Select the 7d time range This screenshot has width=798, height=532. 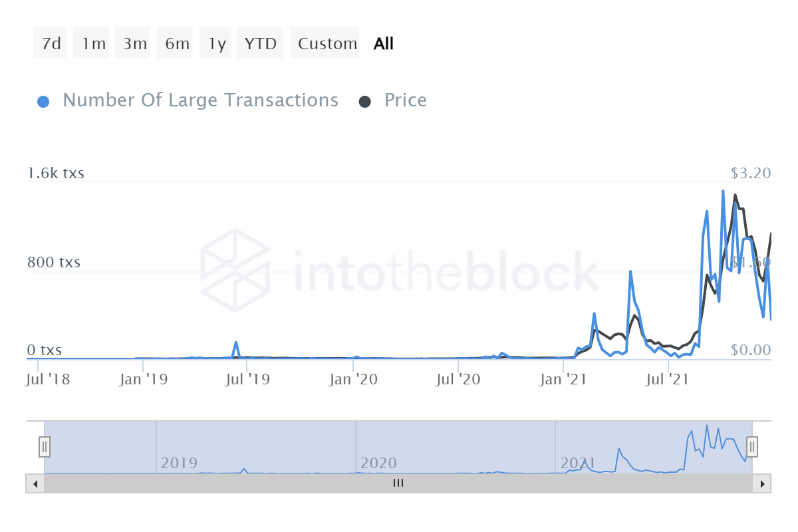click(51, 44)
